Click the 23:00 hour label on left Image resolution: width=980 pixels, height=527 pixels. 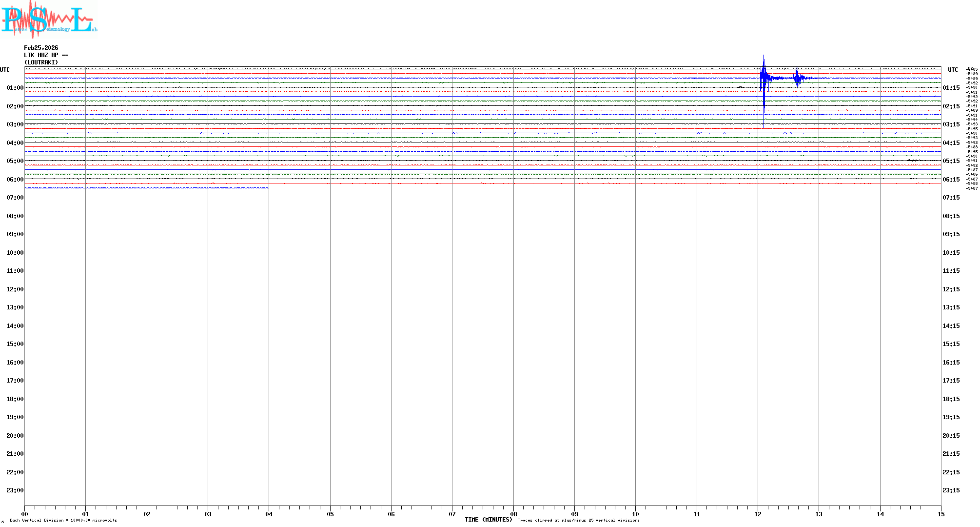coord(15,490)
